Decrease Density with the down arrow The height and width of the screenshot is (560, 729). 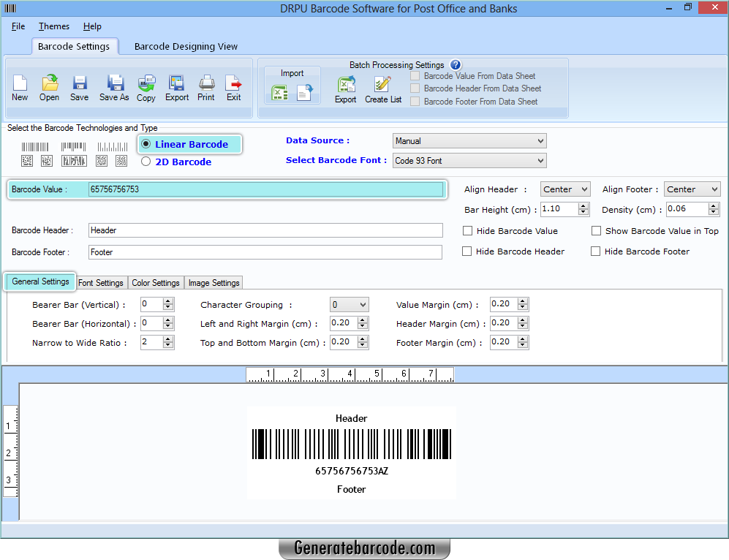pos(714,213)
